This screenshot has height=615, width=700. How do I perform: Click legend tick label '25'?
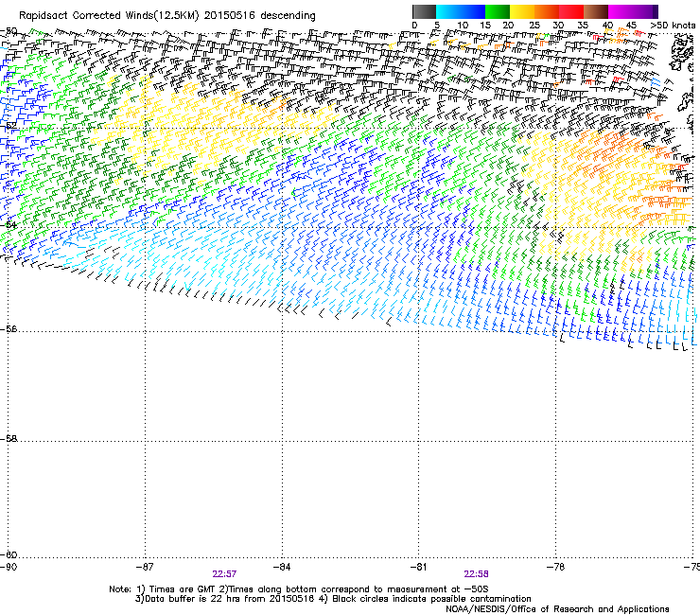tap(534, 26)
